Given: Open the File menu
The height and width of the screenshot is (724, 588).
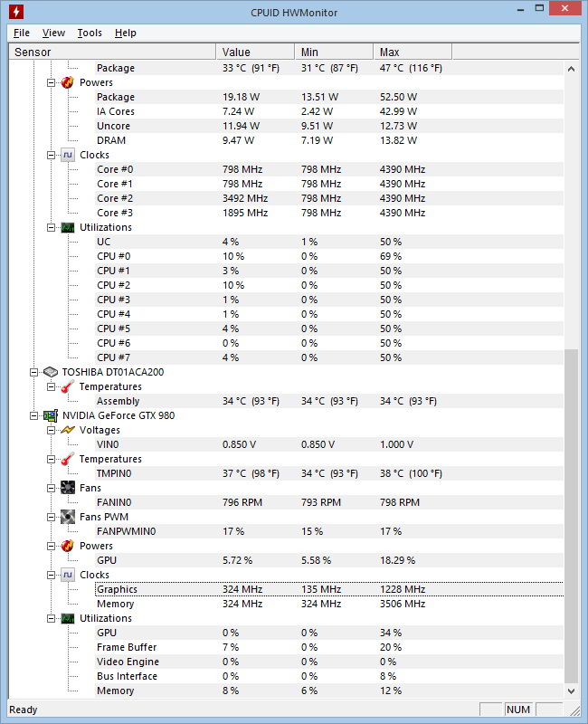Looking at the screenshot, I should (22, 33).
